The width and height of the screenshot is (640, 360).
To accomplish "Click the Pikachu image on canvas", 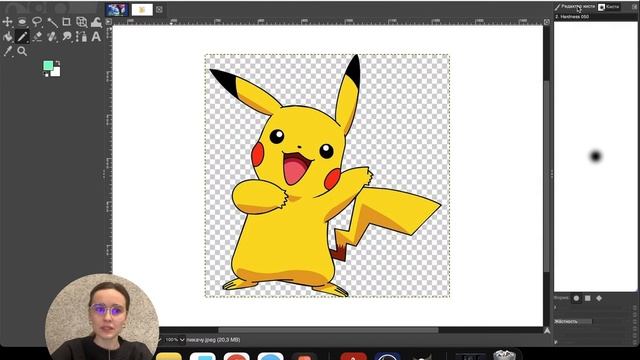I will pyautogui.click(x=327, y=176).
